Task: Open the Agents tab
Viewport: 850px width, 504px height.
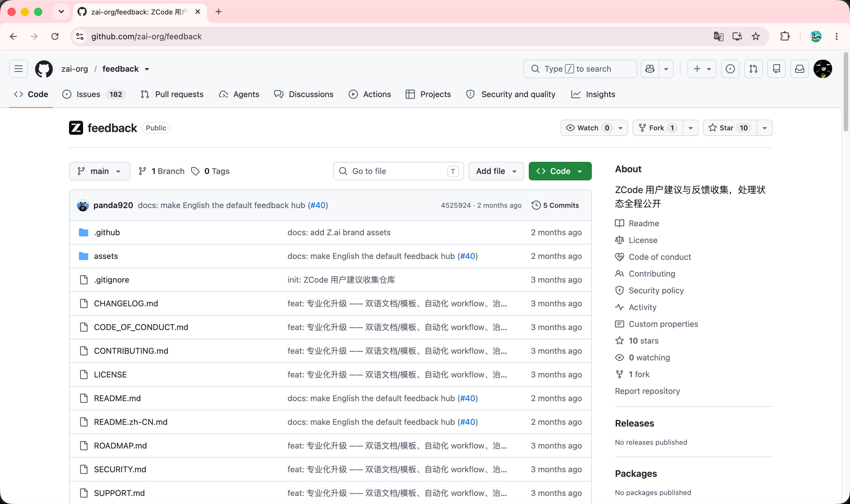Action: tap(239, 94)
